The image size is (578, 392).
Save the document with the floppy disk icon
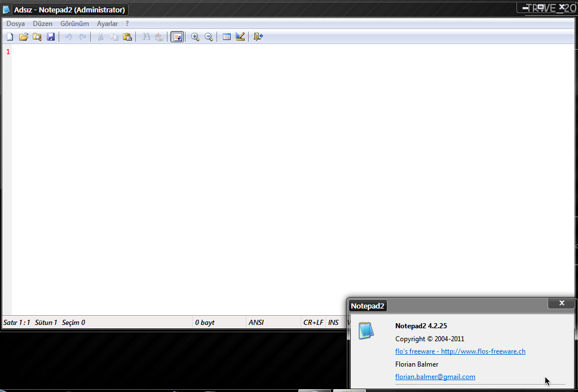click(51, 37)
